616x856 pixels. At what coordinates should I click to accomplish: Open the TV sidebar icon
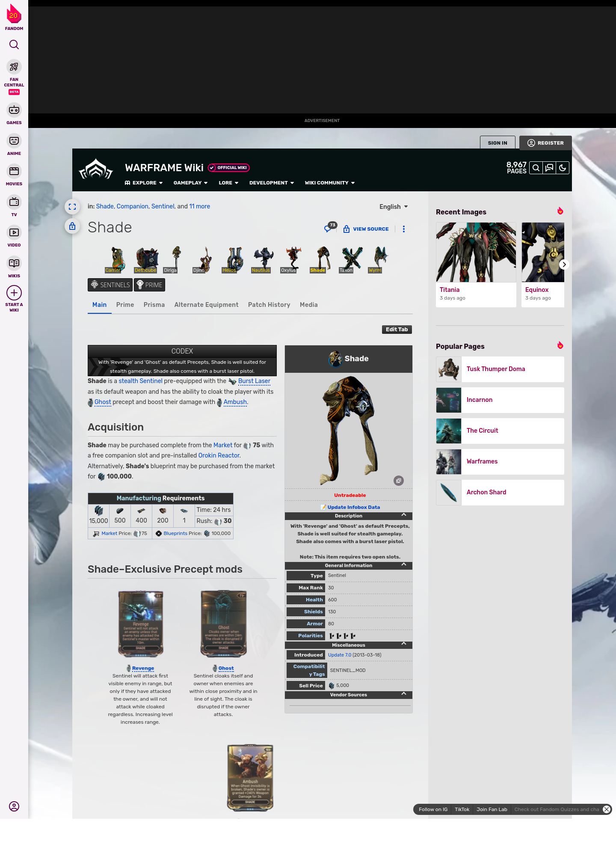[x=14, y=202]
